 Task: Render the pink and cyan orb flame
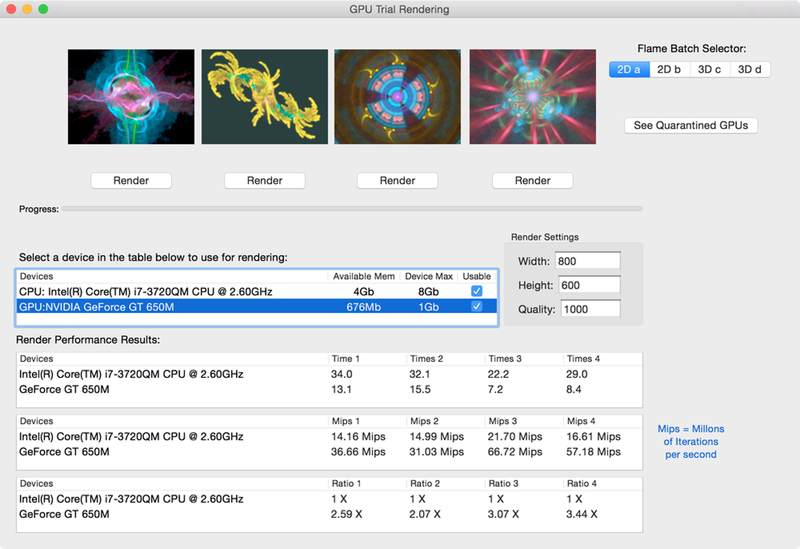(131, 181)
